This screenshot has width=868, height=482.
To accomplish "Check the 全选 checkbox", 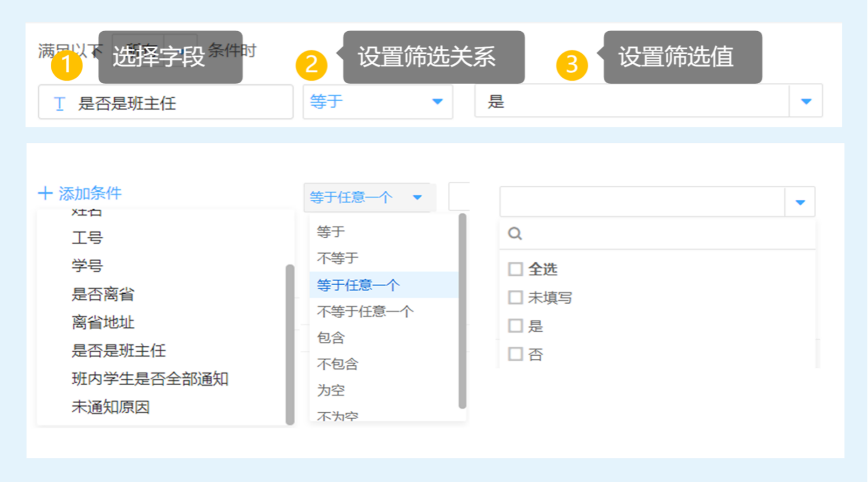I will 515,269.
